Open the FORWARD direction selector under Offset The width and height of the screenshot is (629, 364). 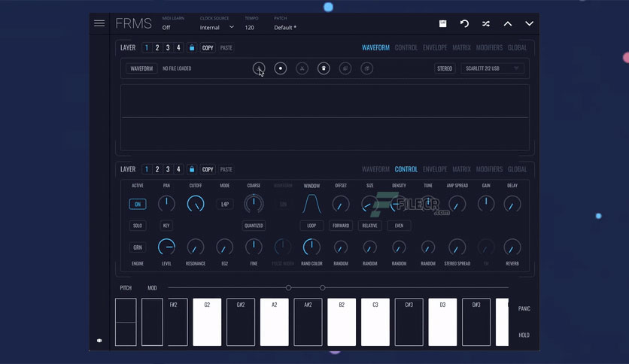[x=341, y=226]
